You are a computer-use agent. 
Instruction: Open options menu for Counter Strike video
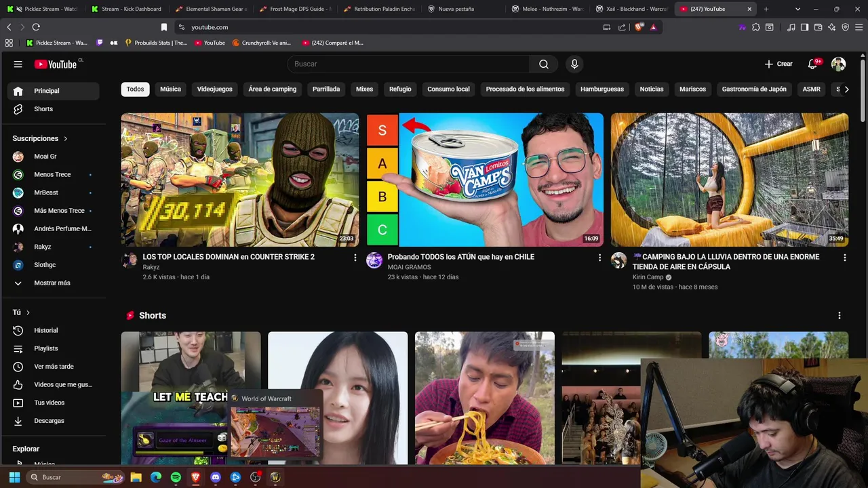pyautogui.click(x=355, y=258)
